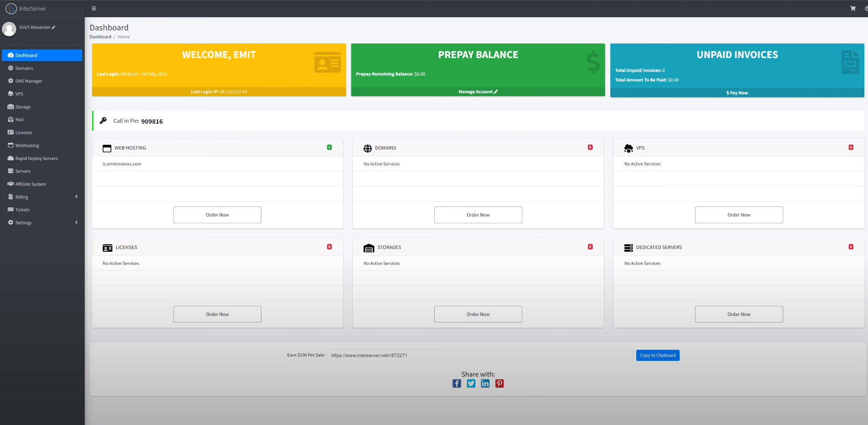Click the Licenses card ID icon
The image size is (868, 425).
tap(107, 248)
